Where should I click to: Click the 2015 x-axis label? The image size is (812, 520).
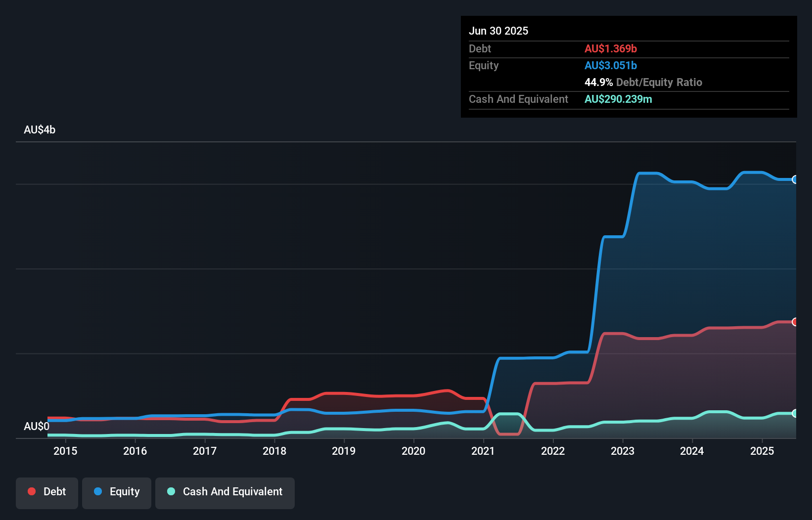[x=65, y=451]
